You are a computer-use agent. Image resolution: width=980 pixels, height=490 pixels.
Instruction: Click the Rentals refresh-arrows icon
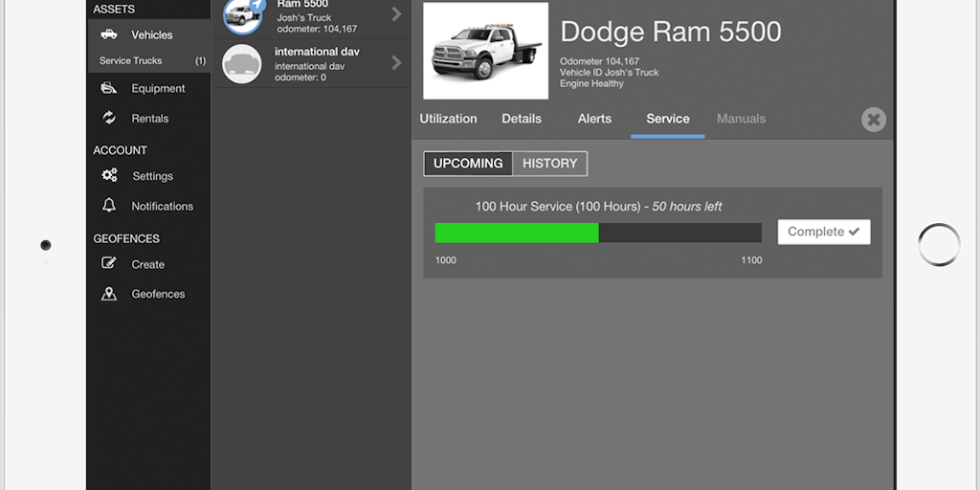click(109, 118)
